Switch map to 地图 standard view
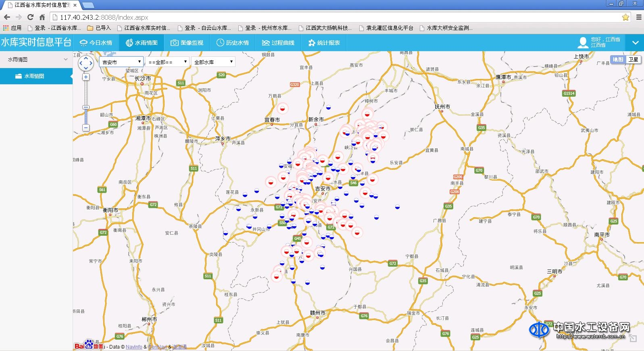 coord(618,60)
